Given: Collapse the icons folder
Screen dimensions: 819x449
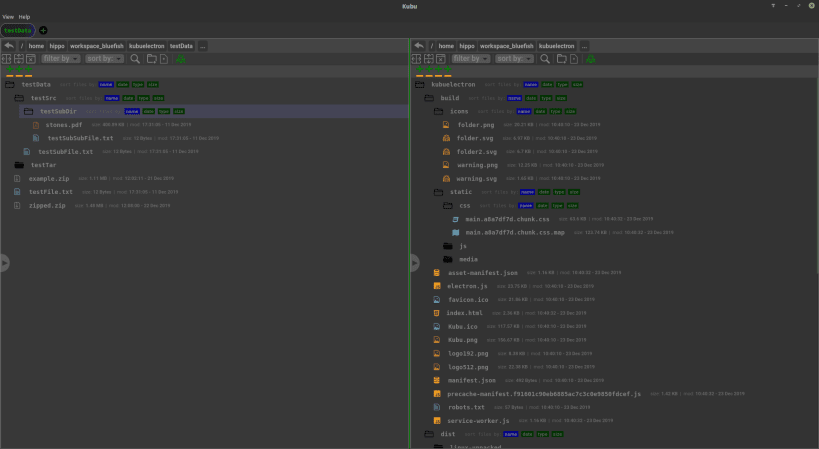Looking at the screenshot, I should [439, 111].
